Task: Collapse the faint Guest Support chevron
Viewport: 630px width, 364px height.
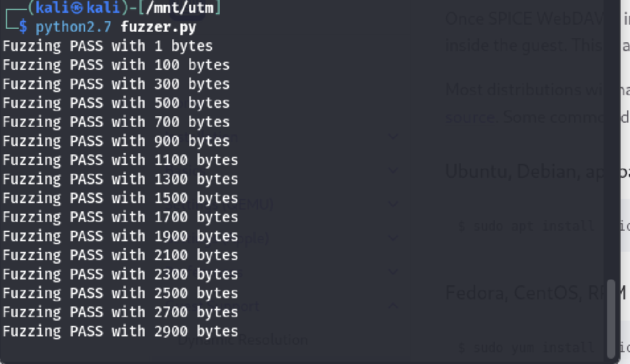Action: pos(394,306)
